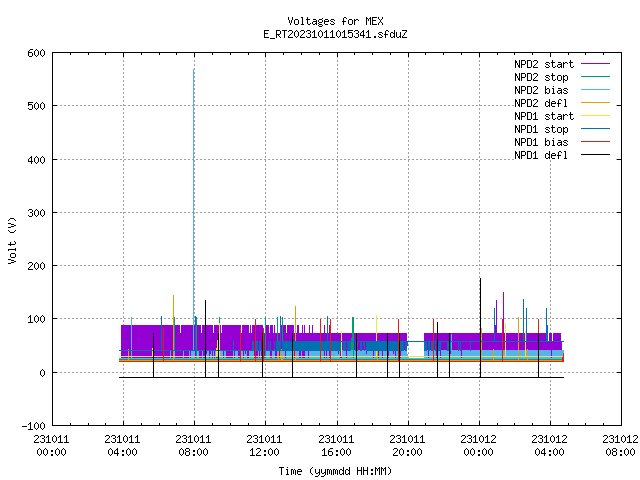Click the 400 y-axis tick label

[37, 160]
